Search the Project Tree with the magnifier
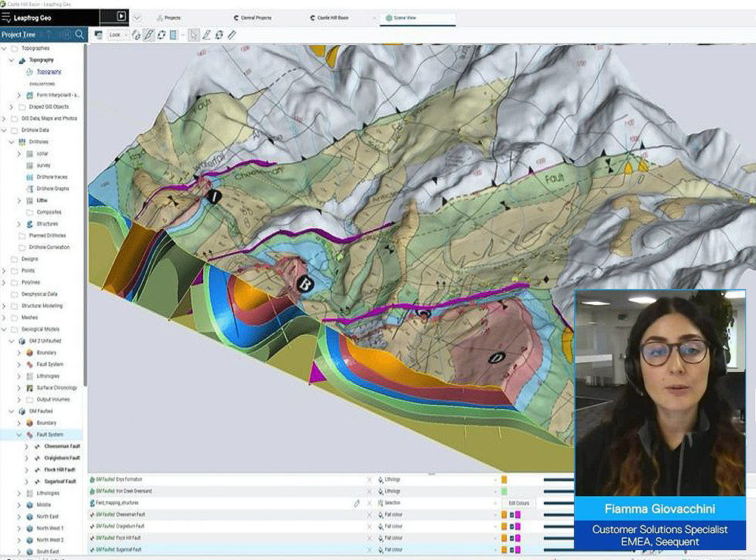756x560 pixels. [79, 34]
